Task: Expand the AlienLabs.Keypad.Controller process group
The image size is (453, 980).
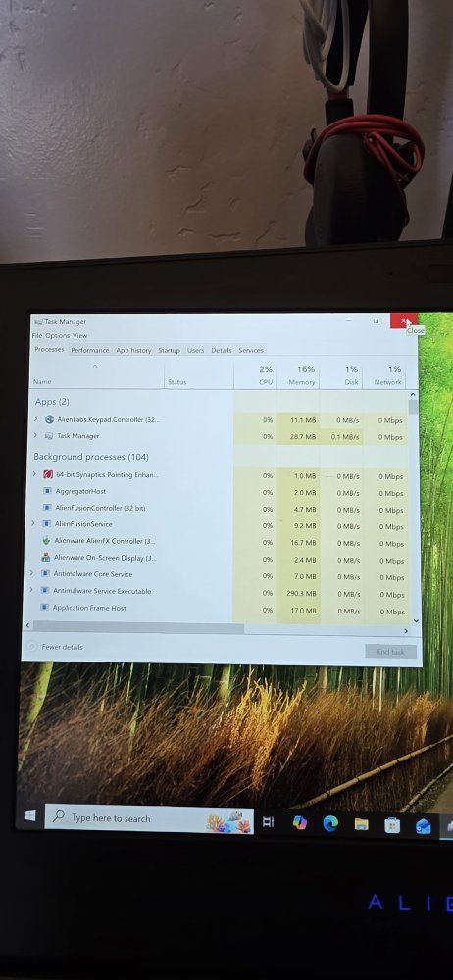Action: [x=35, y=418]
